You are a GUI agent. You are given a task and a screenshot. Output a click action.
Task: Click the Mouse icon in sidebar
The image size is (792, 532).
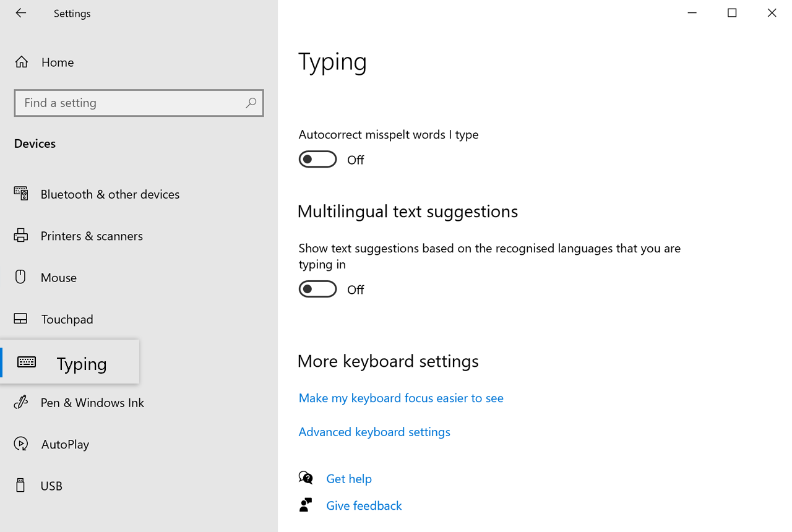[x=21, y=277]
